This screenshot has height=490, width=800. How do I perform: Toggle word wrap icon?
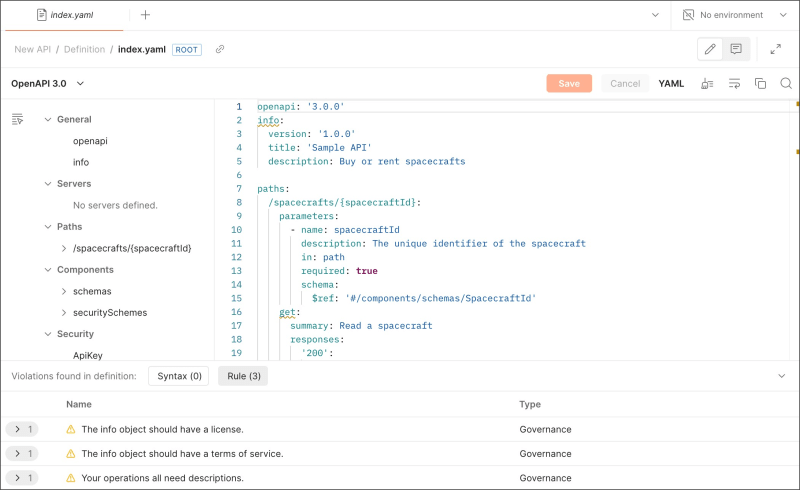coord(734,84)
